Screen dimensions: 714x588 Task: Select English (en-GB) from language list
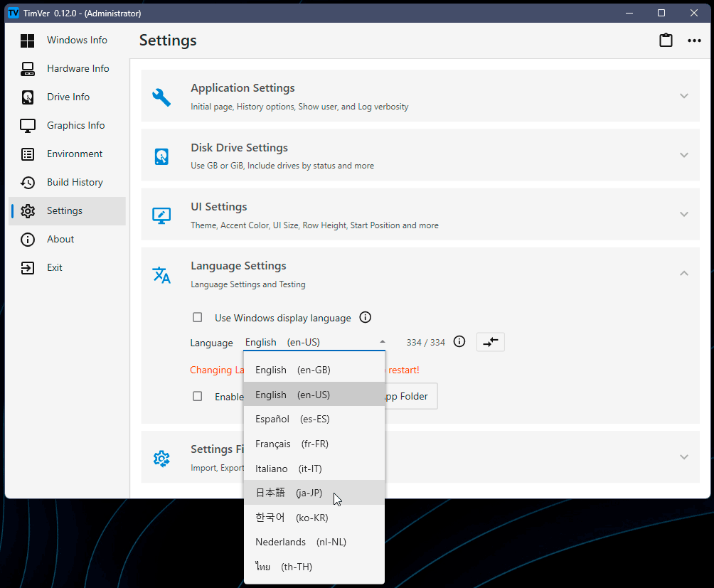(314, 370)
